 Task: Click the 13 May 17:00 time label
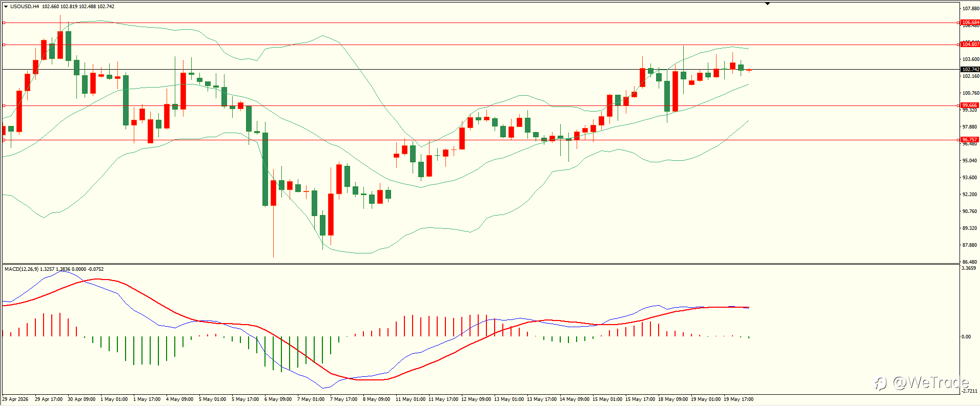(x=542, y=399)
